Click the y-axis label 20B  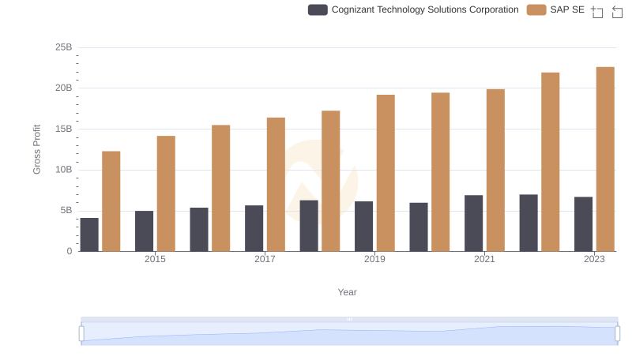[x=64, y=88]
